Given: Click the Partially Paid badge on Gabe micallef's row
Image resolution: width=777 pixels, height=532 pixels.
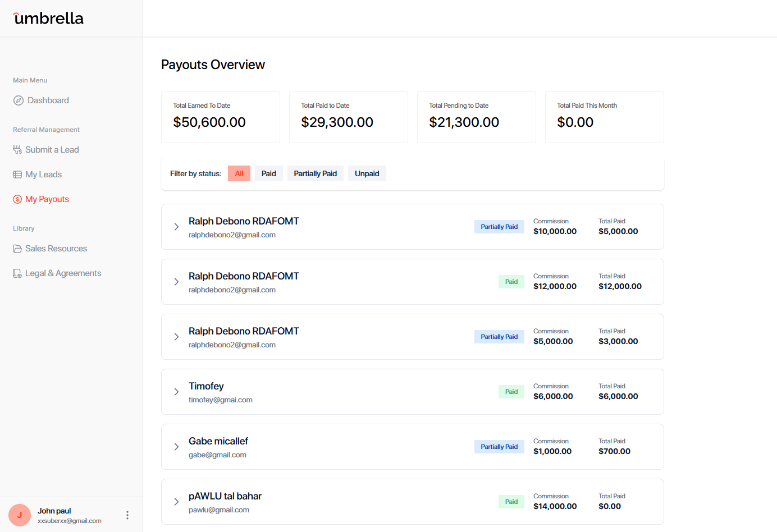Looking at the screenshot, I should pyautogui.click(x=499, y=446).
